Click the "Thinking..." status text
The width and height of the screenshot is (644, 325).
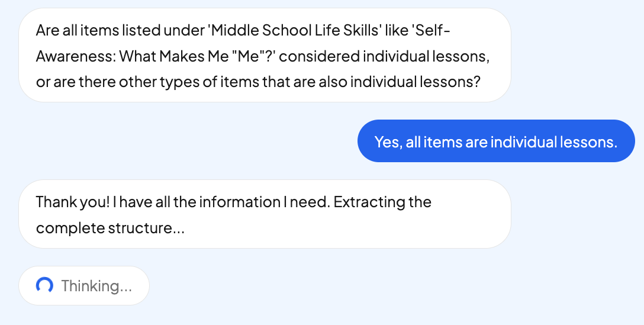pos(96,286)
